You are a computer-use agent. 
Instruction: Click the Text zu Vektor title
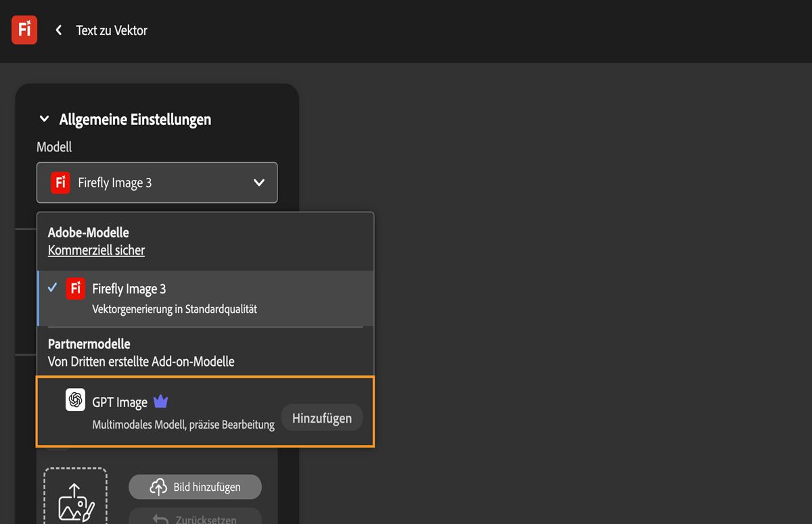point(112,30)
